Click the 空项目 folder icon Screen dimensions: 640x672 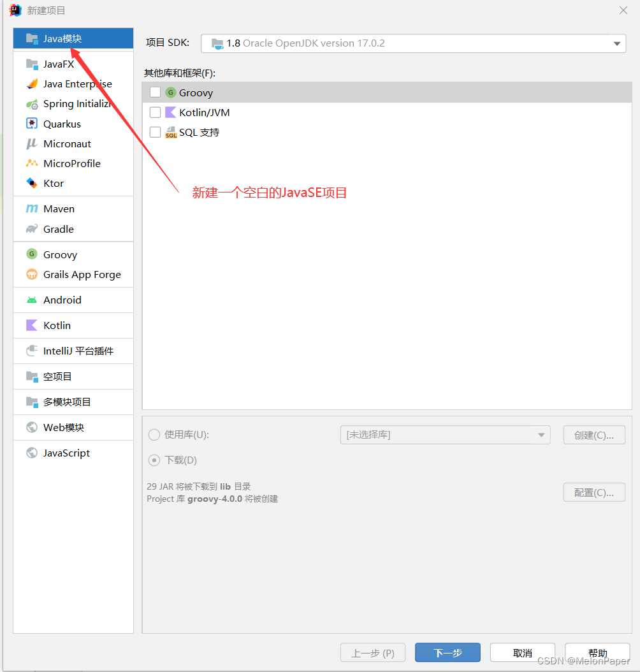pyautogui.click(x=32, y=376)
